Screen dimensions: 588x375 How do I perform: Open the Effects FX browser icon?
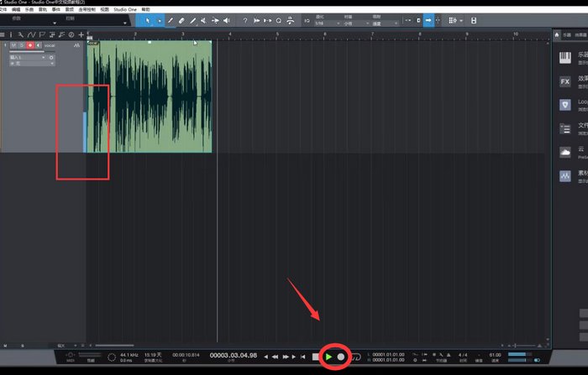click(565, 81)
